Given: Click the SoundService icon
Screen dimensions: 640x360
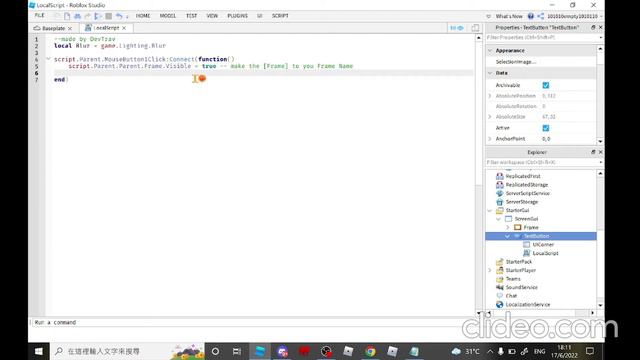Looking at the screenshot, I should click(500, 287).
